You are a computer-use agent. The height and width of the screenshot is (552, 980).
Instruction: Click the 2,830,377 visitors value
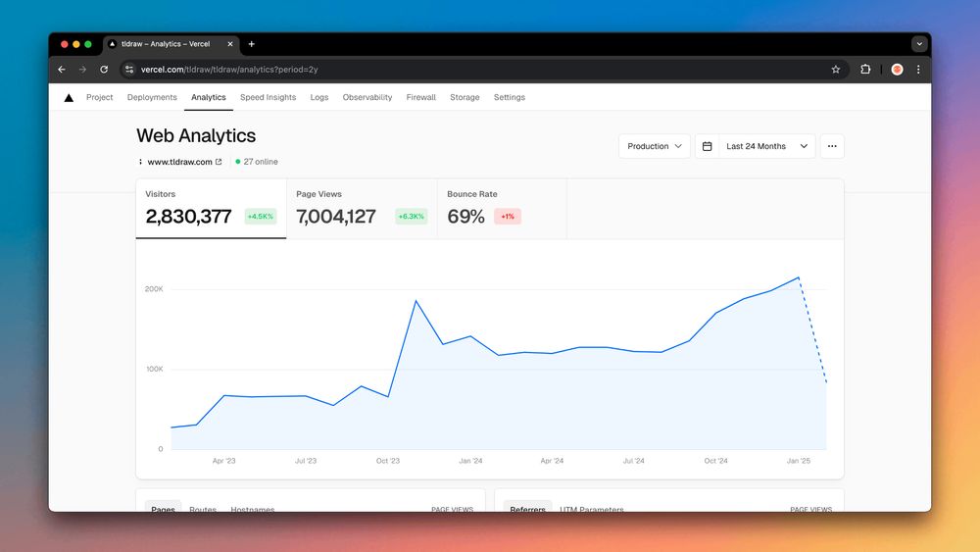pos(188,217)
